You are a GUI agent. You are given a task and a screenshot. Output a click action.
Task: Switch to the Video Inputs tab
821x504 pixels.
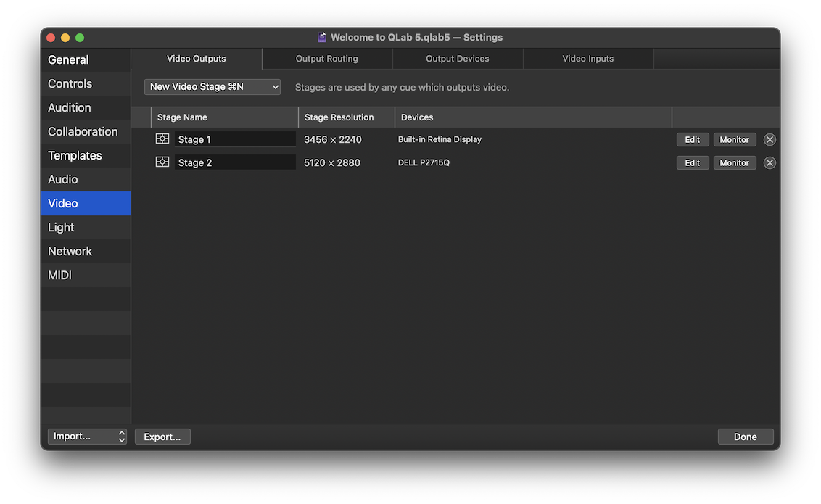pos(588,59)
